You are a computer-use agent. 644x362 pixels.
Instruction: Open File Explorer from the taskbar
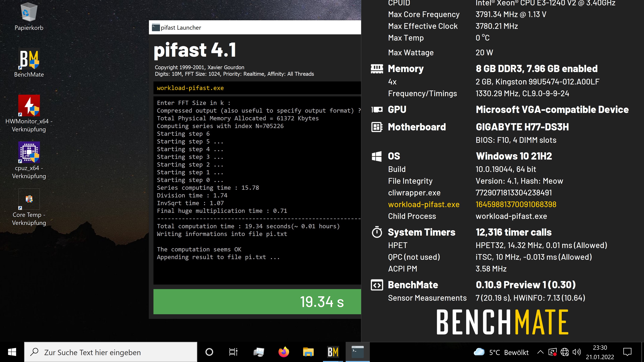pos(308,352)
